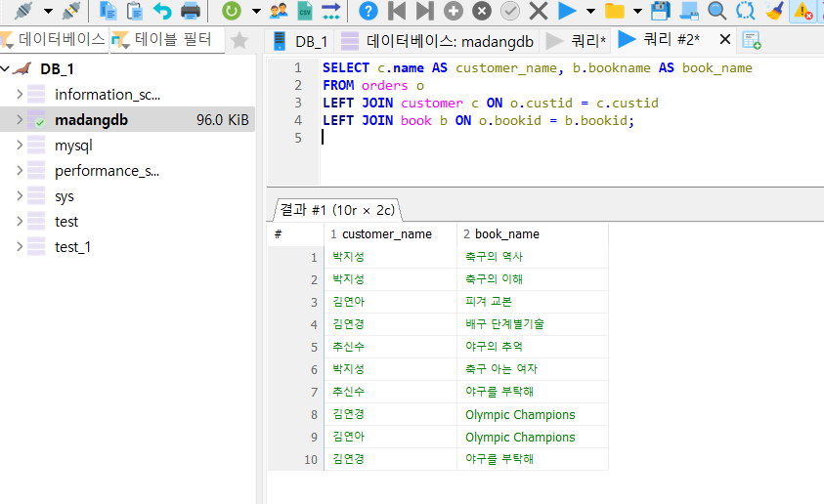Expand the test_1 database node

click(20, 246)
